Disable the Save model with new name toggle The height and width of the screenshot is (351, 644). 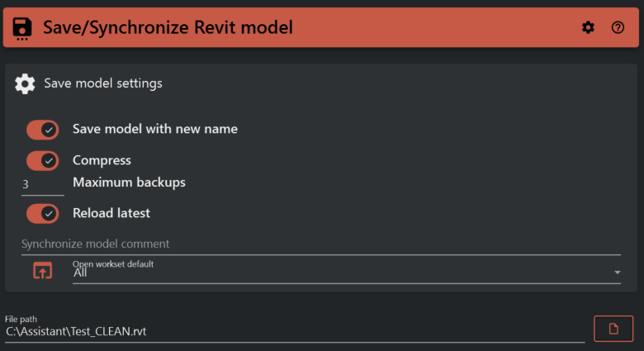(x=42, y=130)
